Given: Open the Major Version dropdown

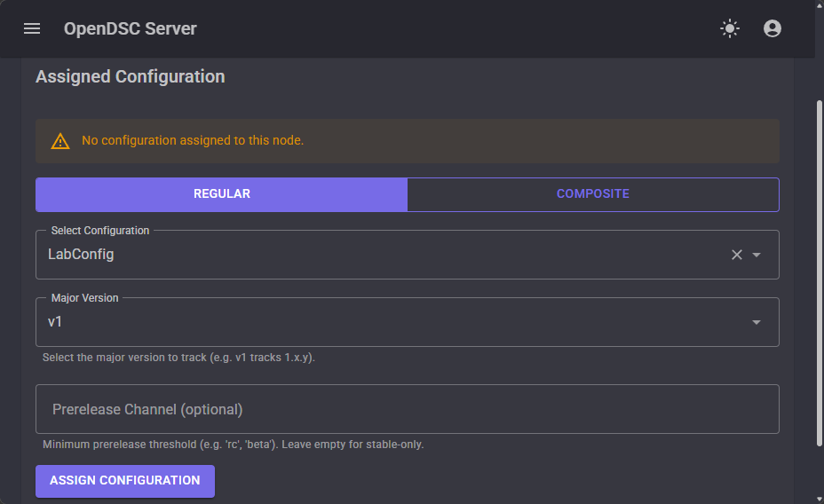Looking at the screenshot, I should [408, 322].
